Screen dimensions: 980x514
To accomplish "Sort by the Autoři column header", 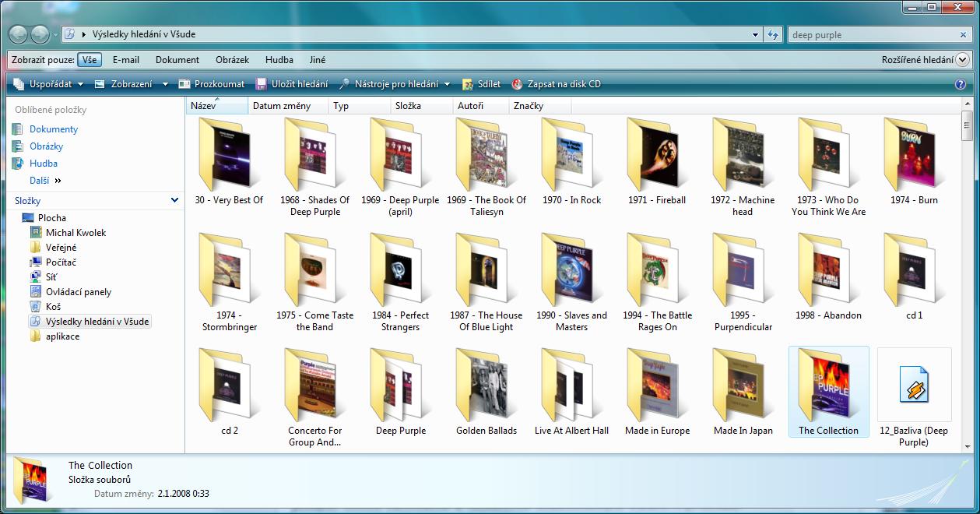I will (x=481, y=106).
